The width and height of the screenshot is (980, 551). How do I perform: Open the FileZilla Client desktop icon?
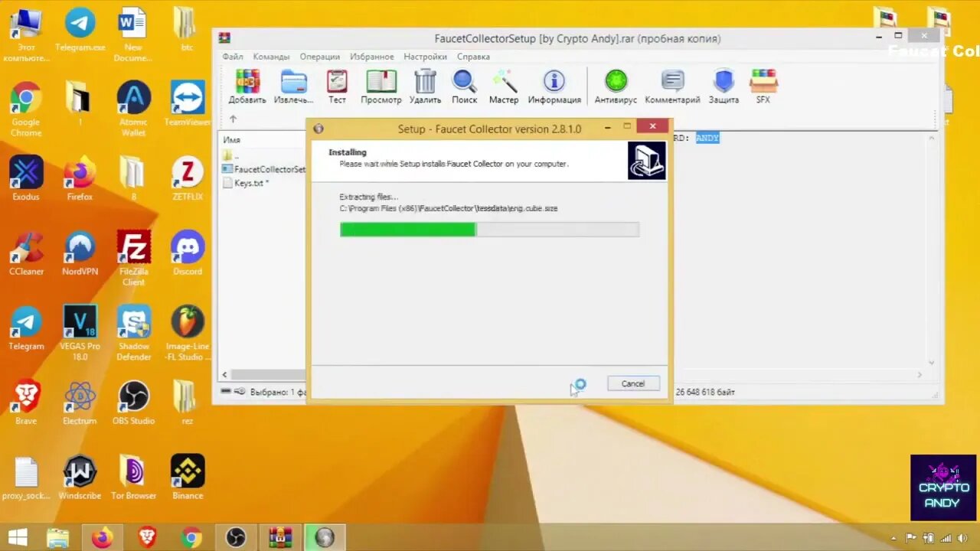[133, 259]
